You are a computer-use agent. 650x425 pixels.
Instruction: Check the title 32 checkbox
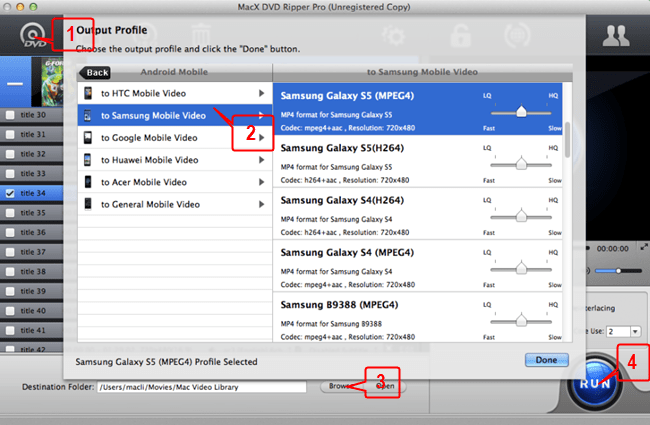pyautogui.click(x=10, y=154)
